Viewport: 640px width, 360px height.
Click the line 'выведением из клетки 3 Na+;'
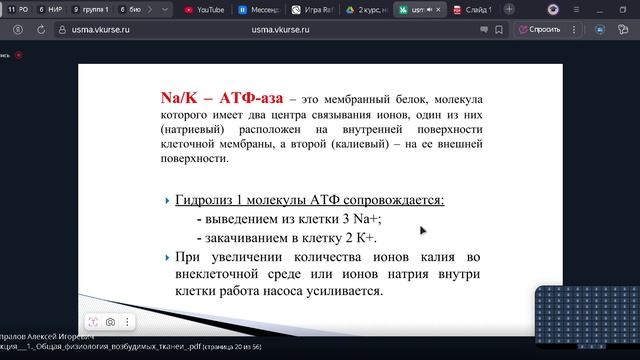coord(289,219)
